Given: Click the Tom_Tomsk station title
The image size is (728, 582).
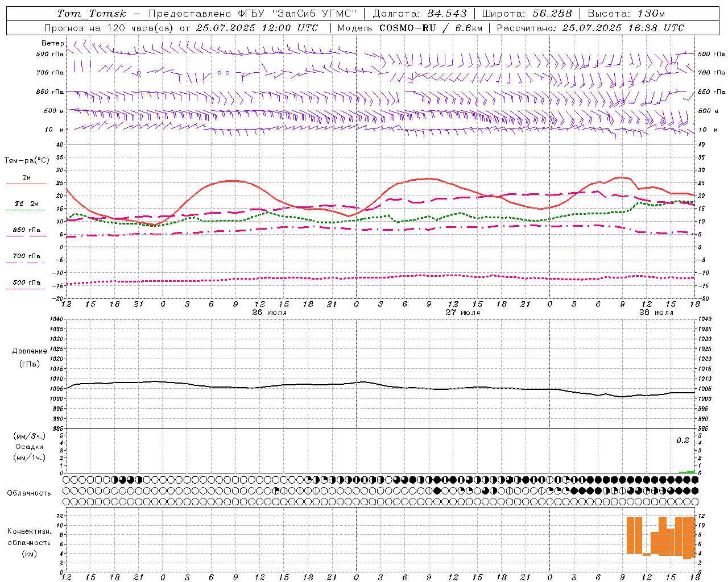Looking at the screenshot, I should coord(92,14).
